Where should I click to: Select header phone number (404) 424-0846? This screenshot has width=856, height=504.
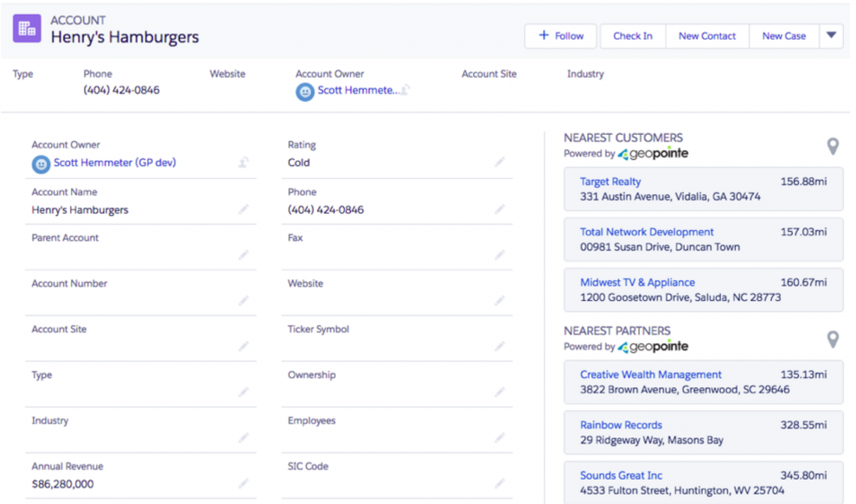(x=121, y=90)
